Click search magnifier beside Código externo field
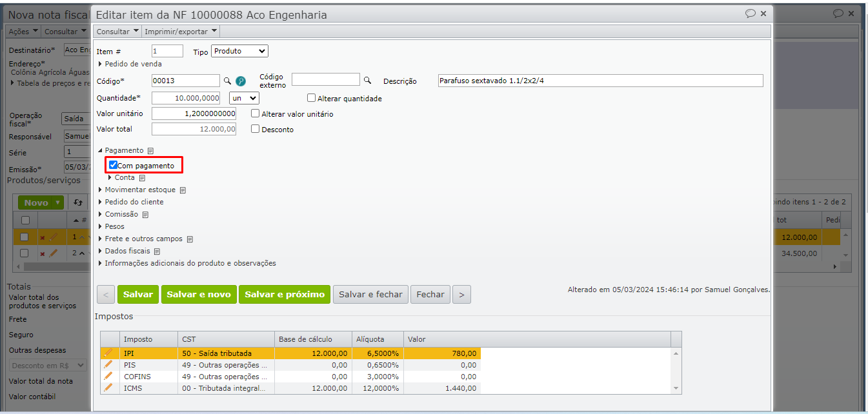 (x=367, y=80)
